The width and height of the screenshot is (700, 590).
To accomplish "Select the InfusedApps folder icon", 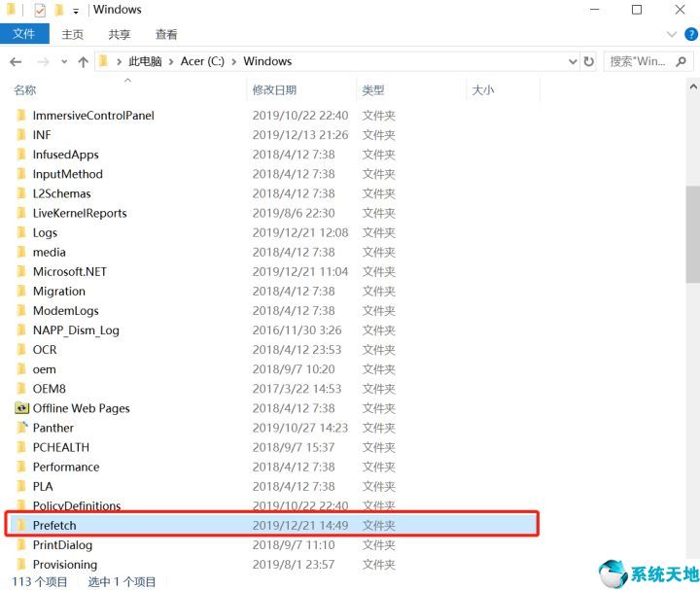I will 21,154.
